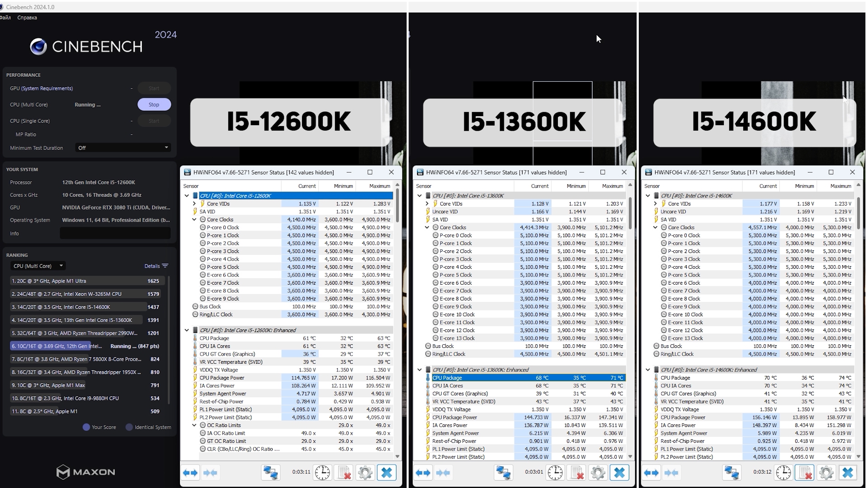
Task: Open the Файл menu
Action: coord(5,18)
